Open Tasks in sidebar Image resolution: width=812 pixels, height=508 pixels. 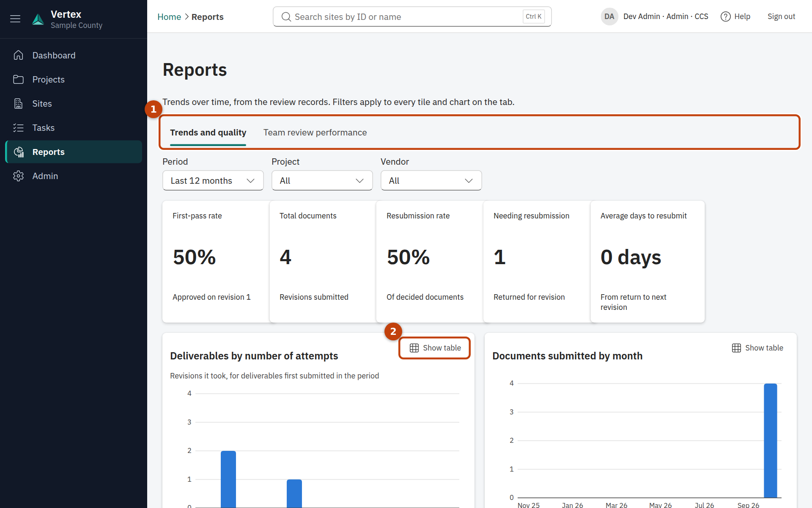(x=74, y=128)
